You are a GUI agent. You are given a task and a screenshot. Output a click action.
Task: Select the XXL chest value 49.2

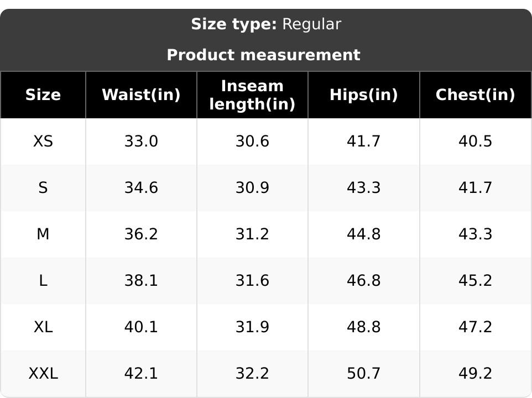click(475, 373)
